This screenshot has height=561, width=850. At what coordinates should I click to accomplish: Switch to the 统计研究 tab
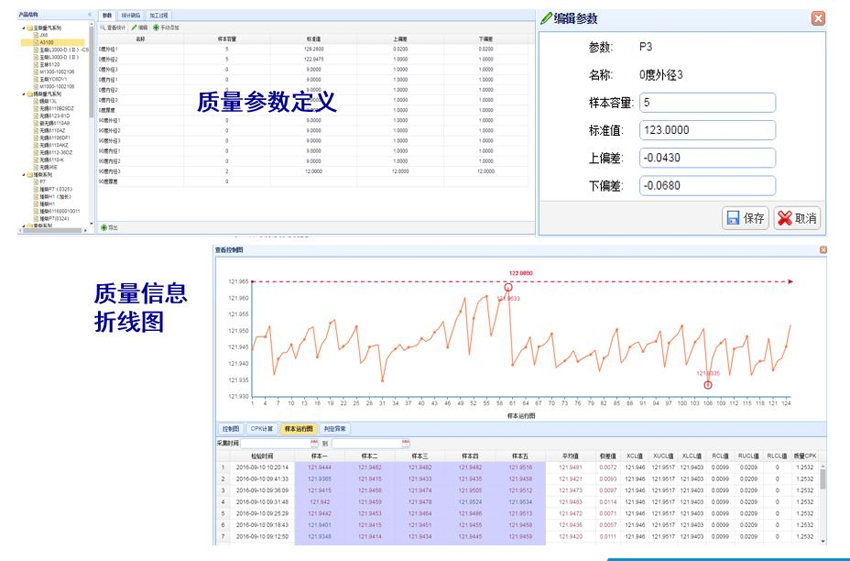(x=131, y=16)
